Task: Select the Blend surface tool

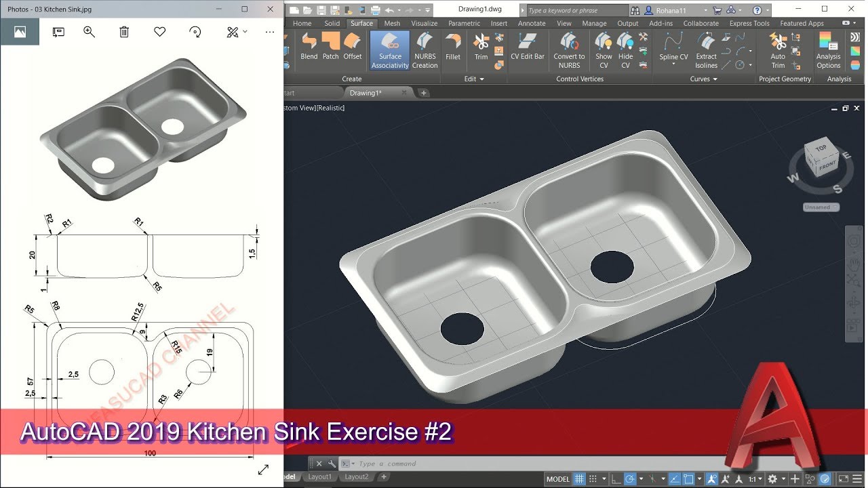Action: (x=309, y=47)
